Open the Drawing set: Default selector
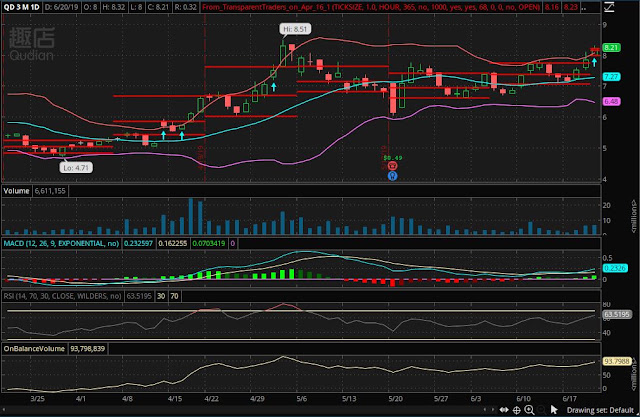Viewport: 640px width, 417px height. (600, 410)
